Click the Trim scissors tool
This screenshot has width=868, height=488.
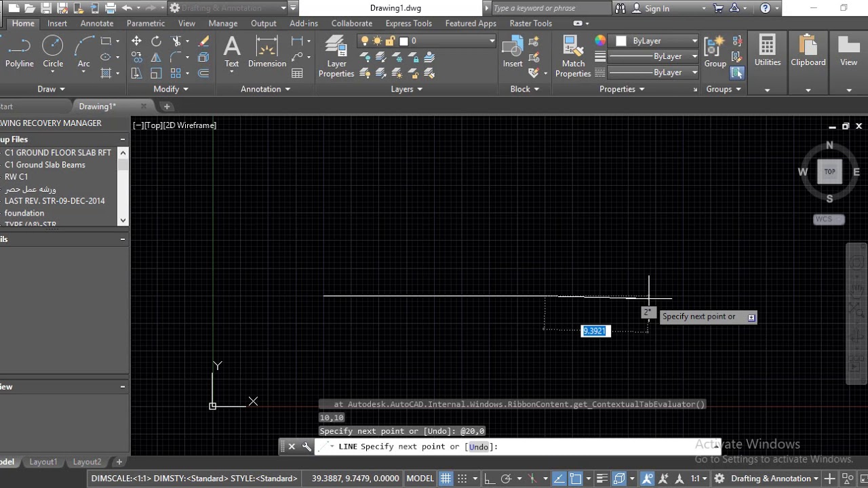(176, 41)
